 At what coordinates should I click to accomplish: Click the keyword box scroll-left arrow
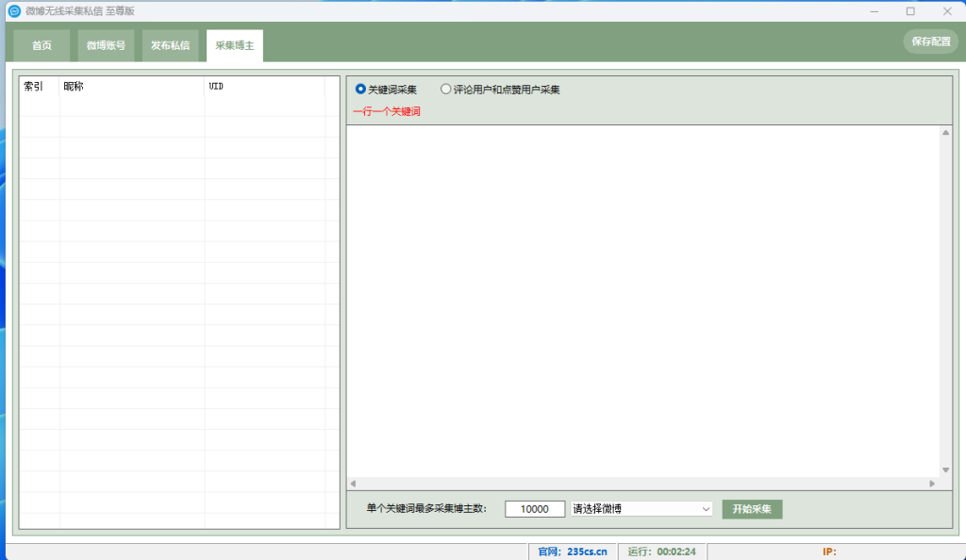coord(354,484)
